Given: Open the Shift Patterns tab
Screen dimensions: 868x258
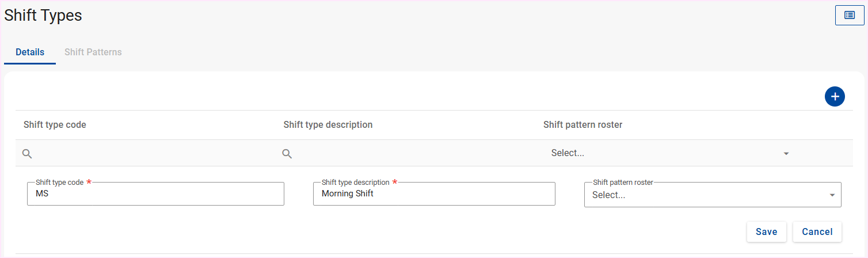Looking at the screenshot, I should point(93,52).
